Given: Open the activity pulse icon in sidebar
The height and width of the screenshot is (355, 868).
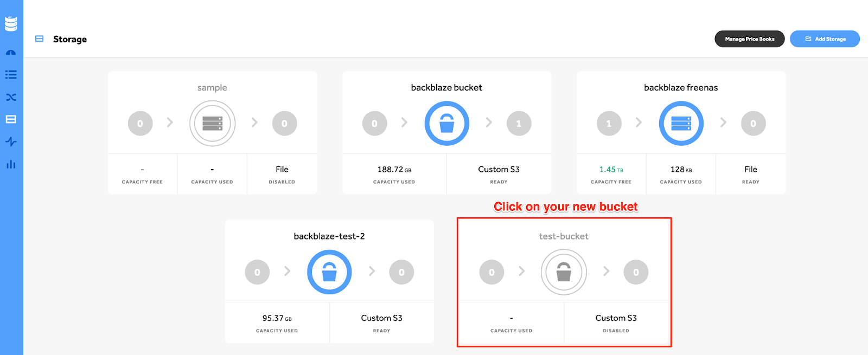Looking at the screenshot, I should pyautogui.click(x=11, y=142).
